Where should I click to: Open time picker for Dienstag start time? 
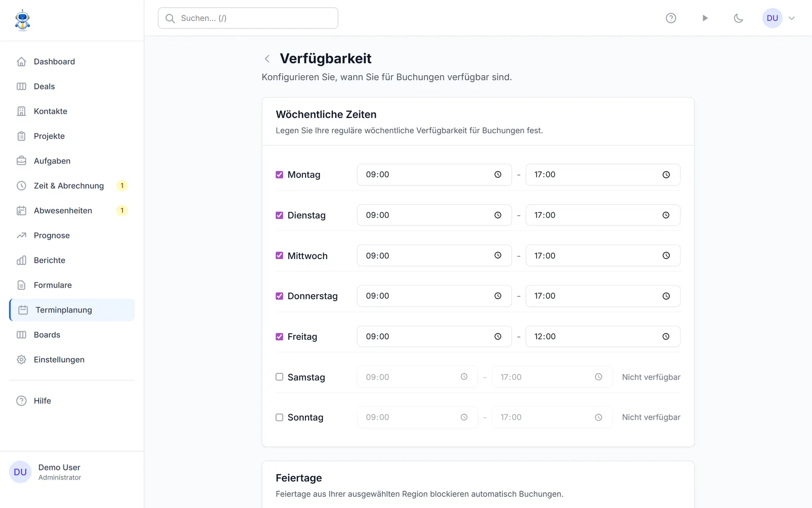click(498, 215)
